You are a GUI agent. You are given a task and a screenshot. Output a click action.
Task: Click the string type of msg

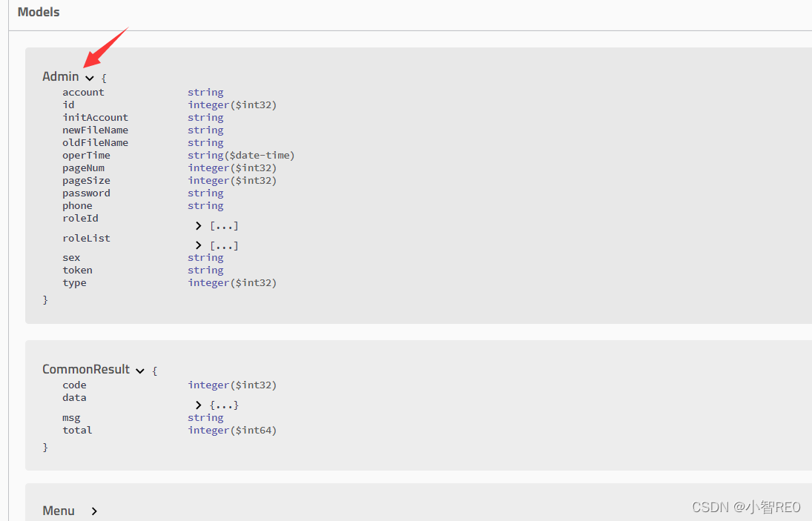(205, 417)
